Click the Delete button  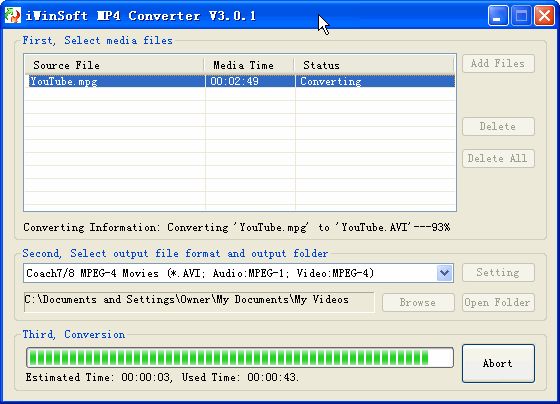(x=498, y=126)
